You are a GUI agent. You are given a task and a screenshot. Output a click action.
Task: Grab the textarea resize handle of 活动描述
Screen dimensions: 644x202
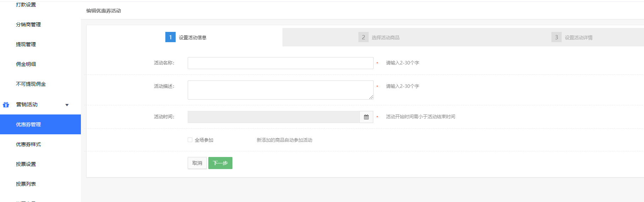371,97
